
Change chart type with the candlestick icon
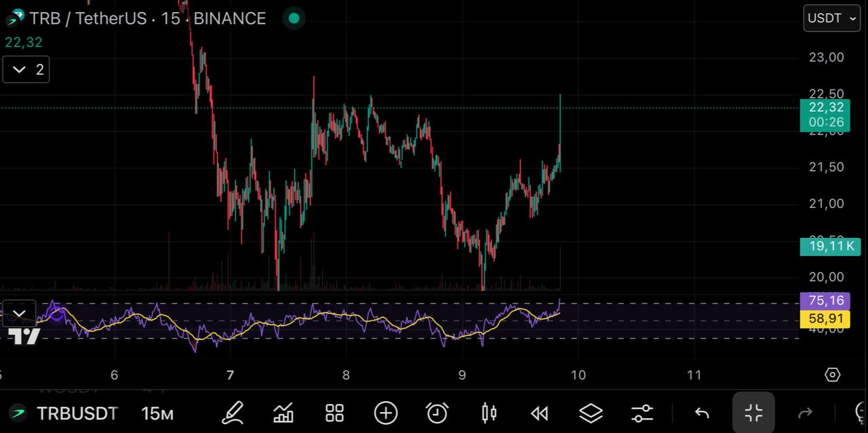488,413
